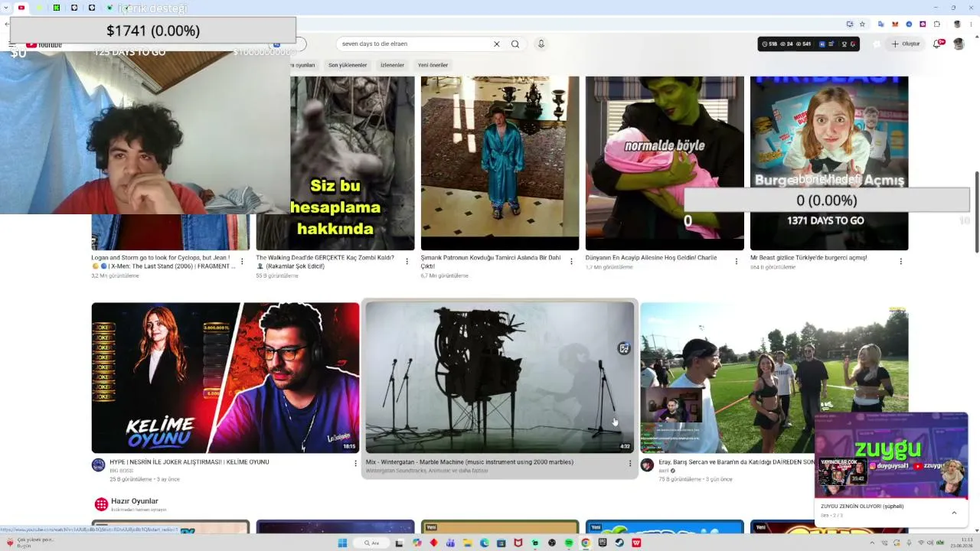Open the Windows Start menu

pyautogui.click(x=342, y=543)
